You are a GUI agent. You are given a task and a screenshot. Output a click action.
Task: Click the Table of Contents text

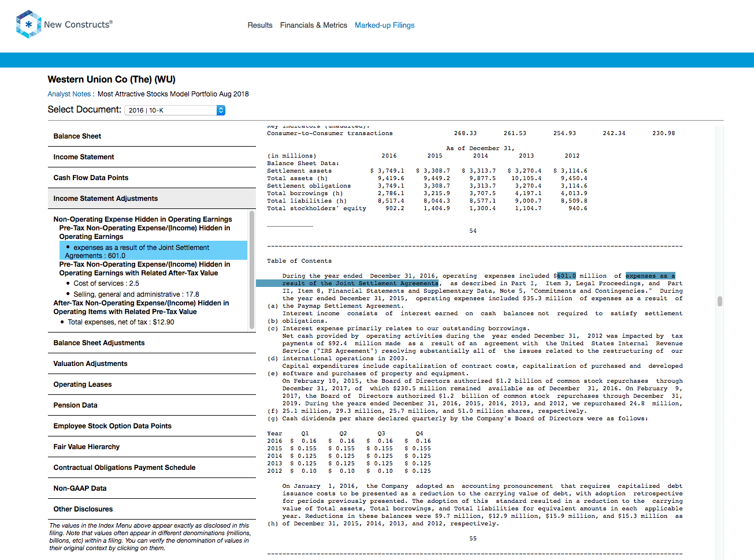299,261
